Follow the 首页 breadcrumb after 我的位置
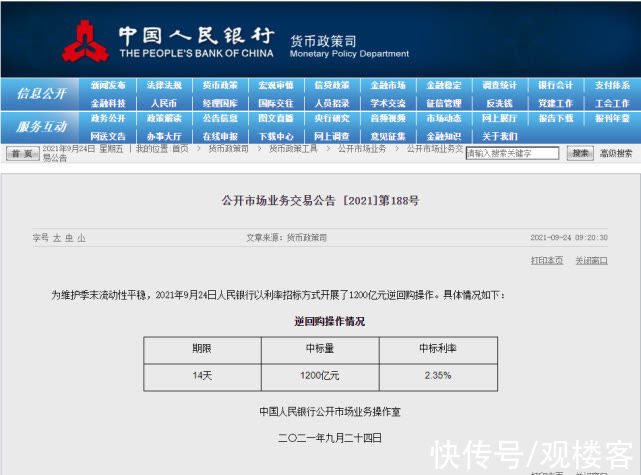Screen dimensions: 641x475 click(180, 149)
